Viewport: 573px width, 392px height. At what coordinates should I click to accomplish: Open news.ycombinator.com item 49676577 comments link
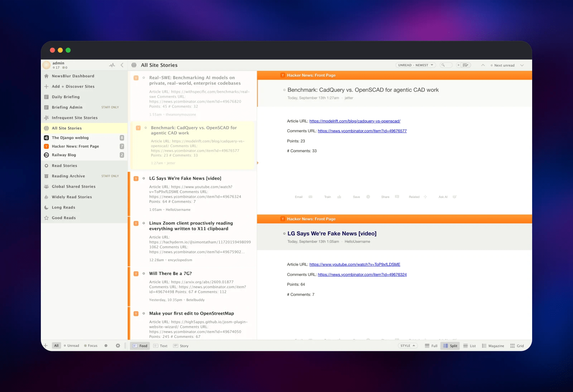(x=362, y=131)
